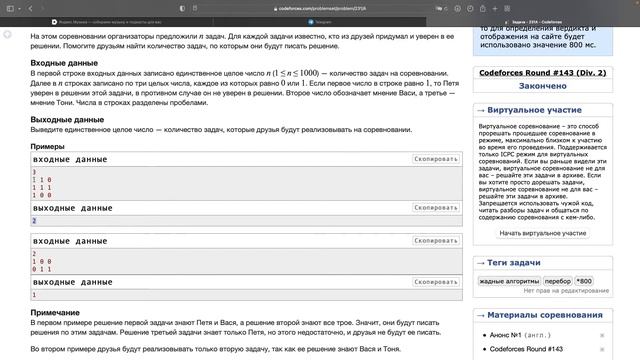Click the history clock icon
The width and height of the screenshot is (640, 360).
pos(470,9)
